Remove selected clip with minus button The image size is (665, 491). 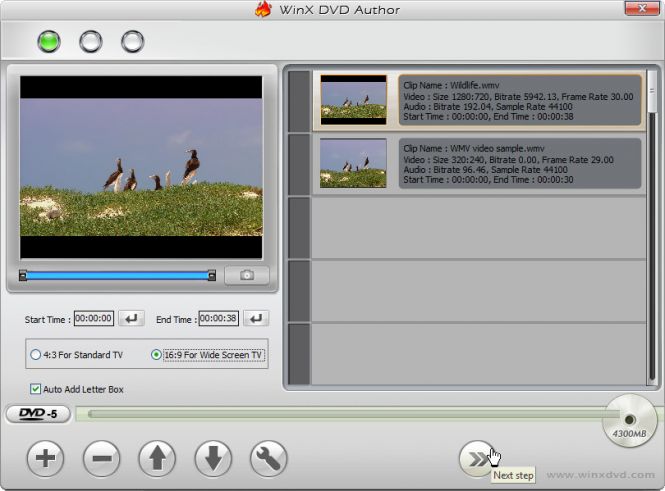pos(101,459)
